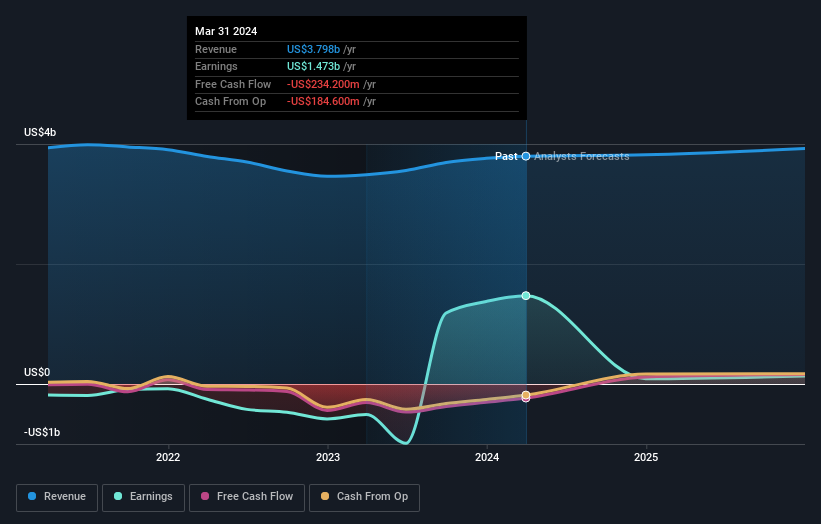Click the 2023 x-axis label
This screenshot has width=821, height=524.
328,458
